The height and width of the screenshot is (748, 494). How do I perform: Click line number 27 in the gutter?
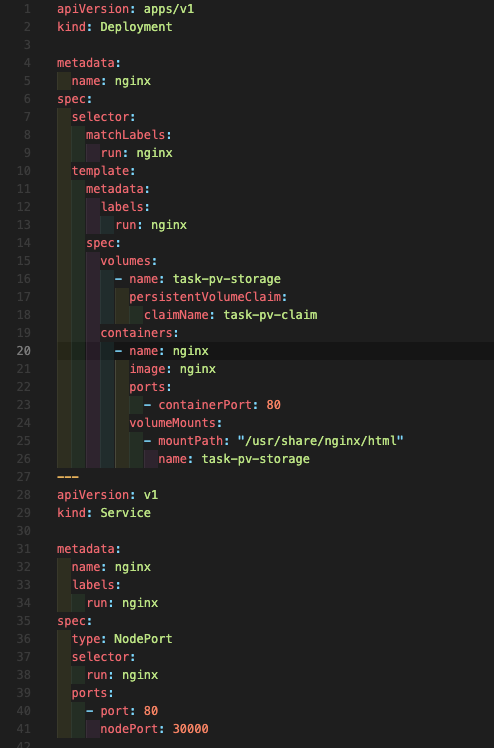[x=23, y=477]
